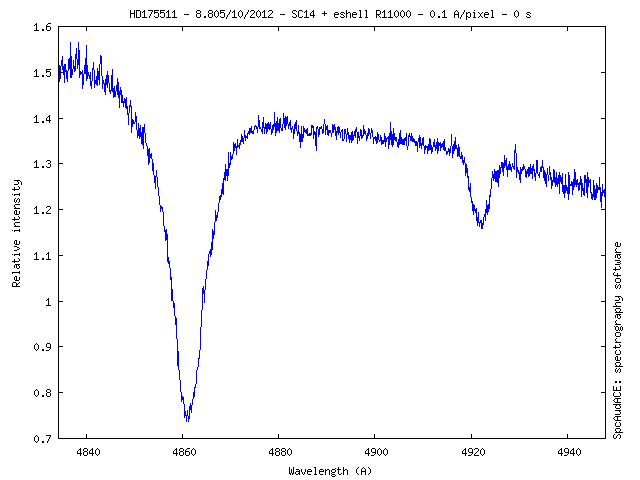Click the deepest absorption minimum near 4861
Viewport: 640px width, 480px height.
(x=187, y=417)
